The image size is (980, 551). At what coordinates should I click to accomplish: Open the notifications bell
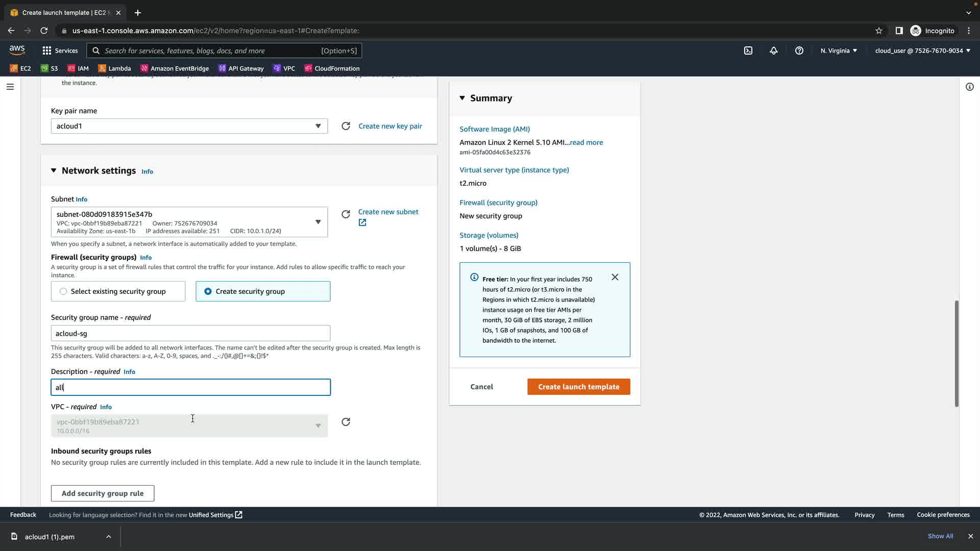(774, 51)
